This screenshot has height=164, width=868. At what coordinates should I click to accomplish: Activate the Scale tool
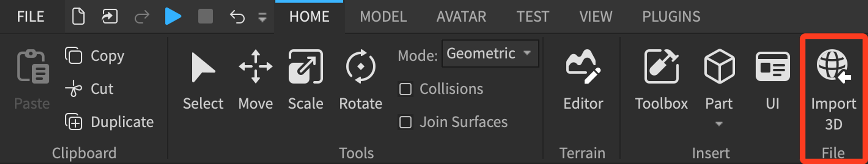[306, 80]
